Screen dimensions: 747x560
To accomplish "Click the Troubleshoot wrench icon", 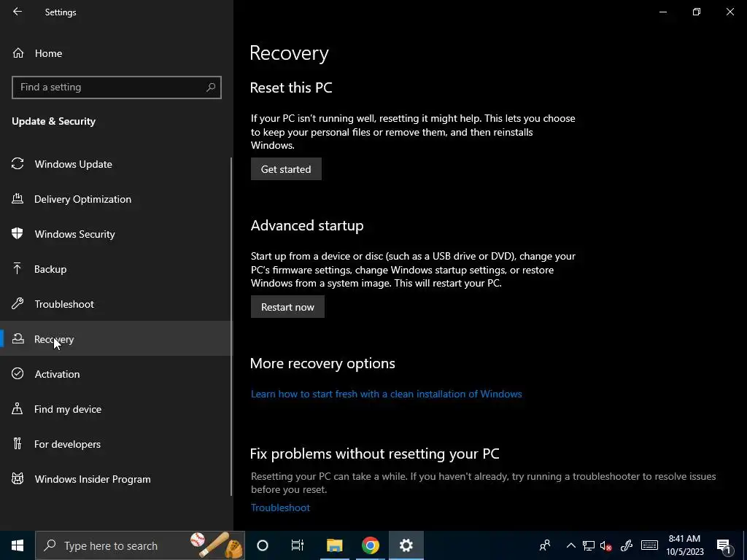I will (x=18, y=303).
